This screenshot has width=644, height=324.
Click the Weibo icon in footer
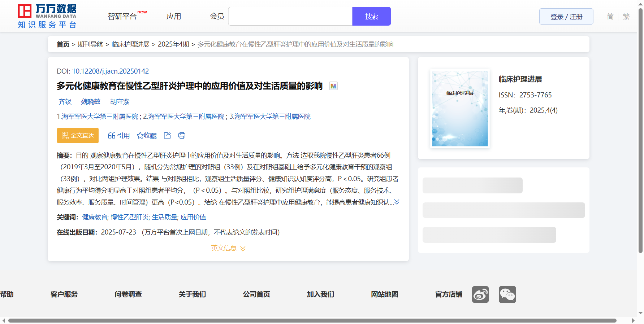tap(480, 294)
